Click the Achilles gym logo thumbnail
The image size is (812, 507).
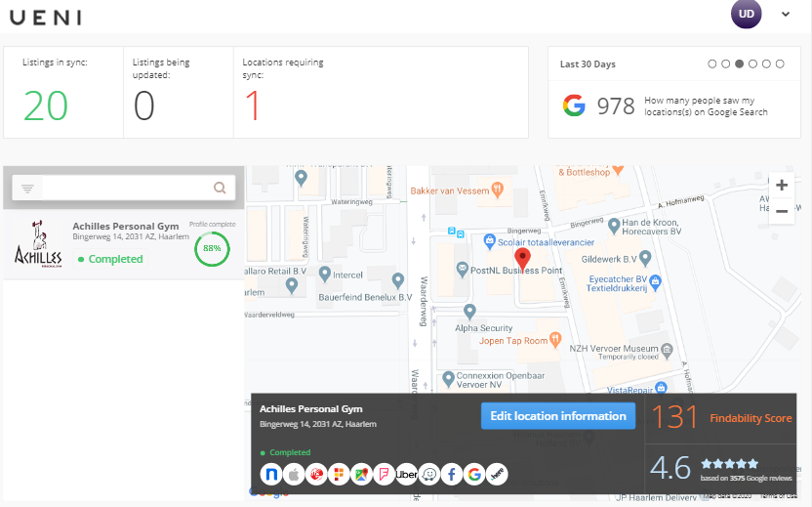tap(38, 243)
